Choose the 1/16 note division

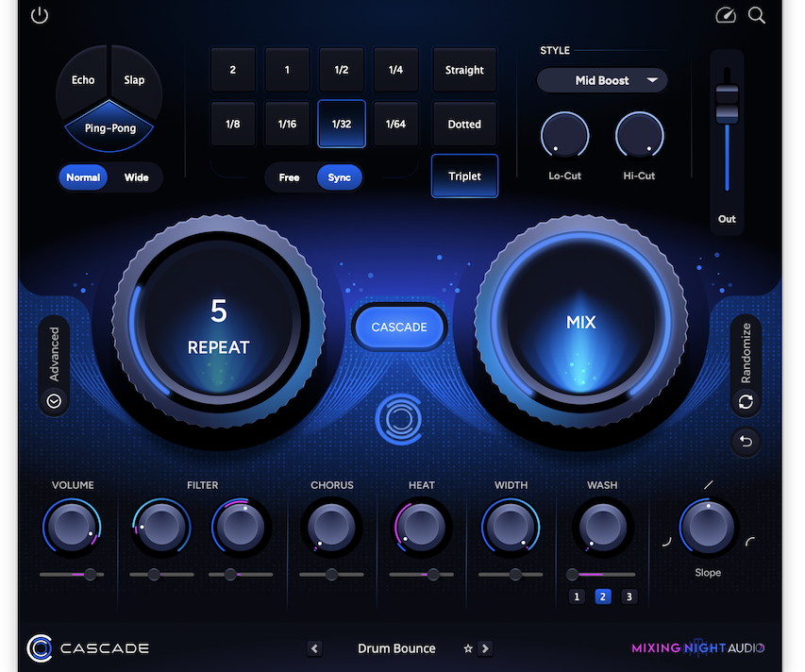tap(287, 125)
